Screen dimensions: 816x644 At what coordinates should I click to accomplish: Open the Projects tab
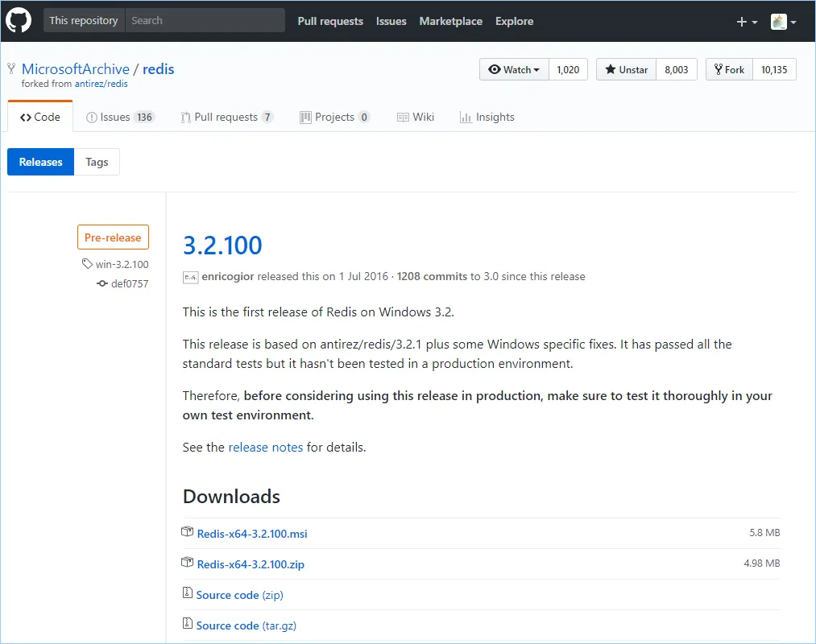coord(334,117)
